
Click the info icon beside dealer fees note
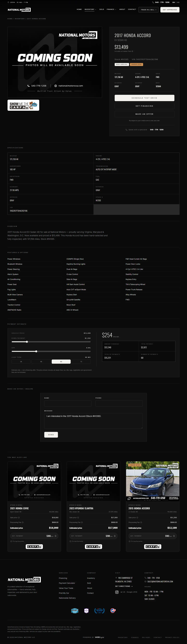pyautogui.click(x=132, y=51)
